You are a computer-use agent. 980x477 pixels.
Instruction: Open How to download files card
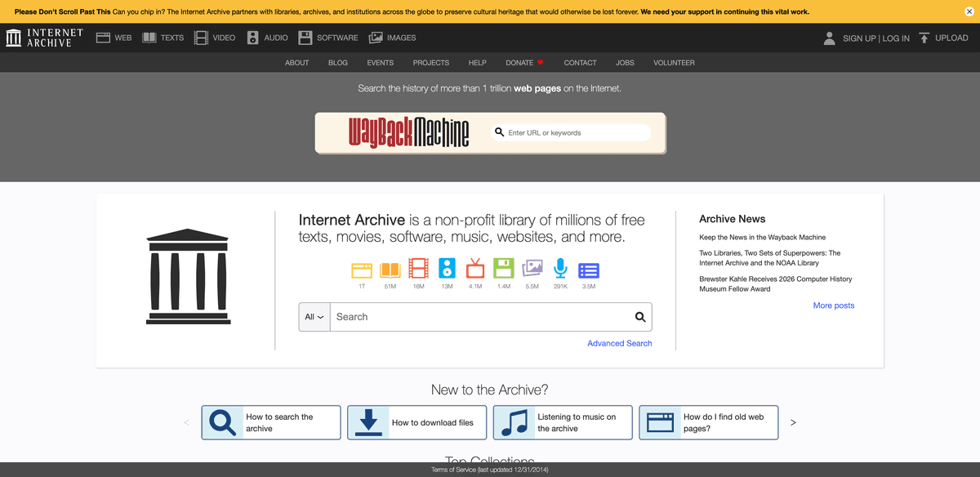[416, 422]
